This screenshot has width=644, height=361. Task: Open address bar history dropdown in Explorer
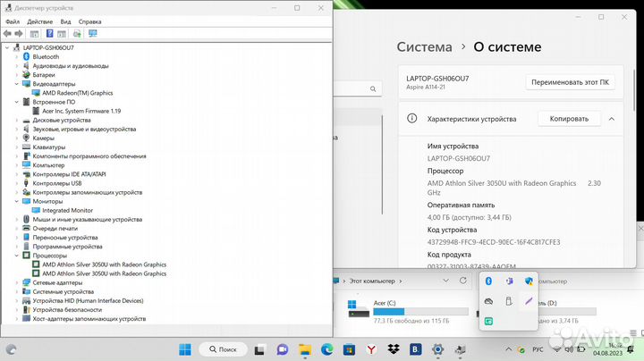(445, 281)
